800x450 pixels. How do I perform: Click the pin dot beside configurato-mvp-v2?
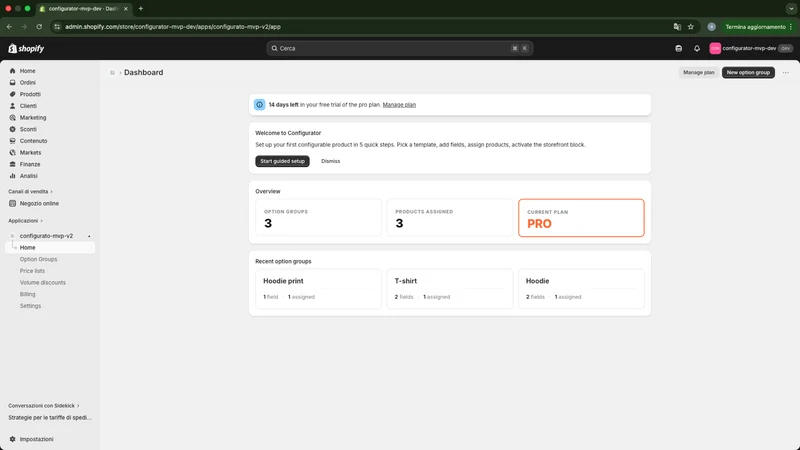[89, 236]
